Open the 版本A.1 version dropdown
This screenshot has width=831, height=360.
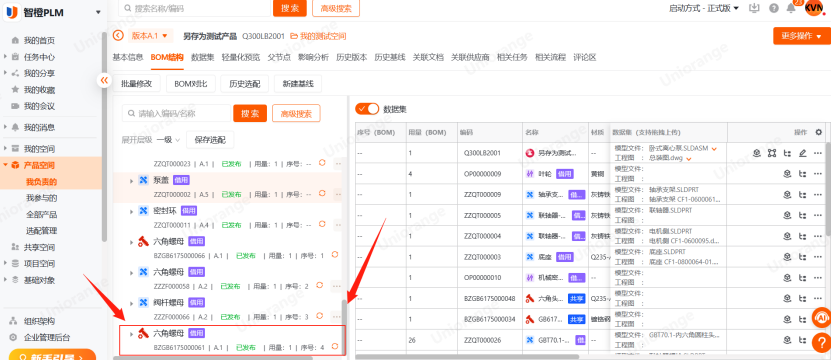point(149,36)
